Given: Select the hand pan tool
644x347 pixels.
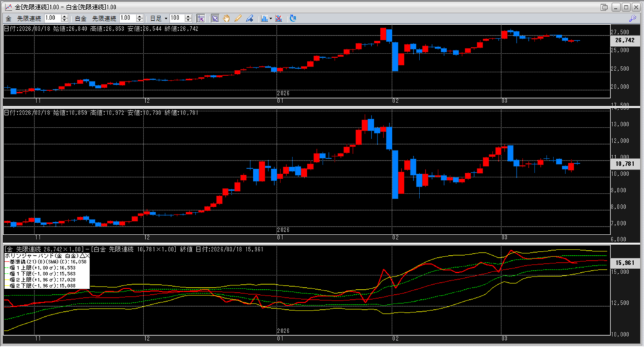Looking at the screenshot, I should [226, 18].
